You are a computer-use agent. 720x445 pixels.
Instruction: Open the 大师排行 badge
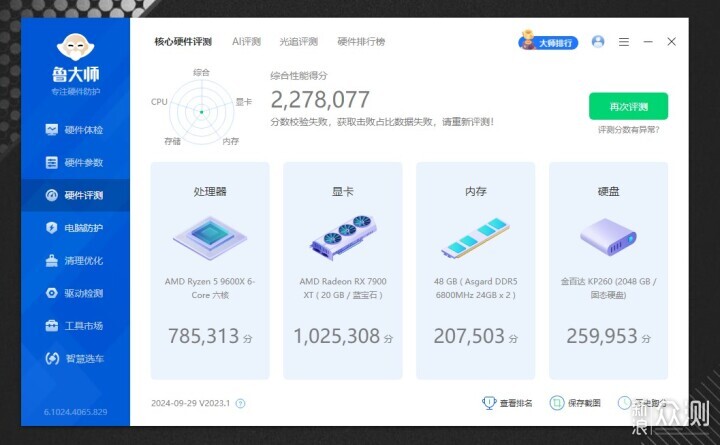click(x=548, y=42)
